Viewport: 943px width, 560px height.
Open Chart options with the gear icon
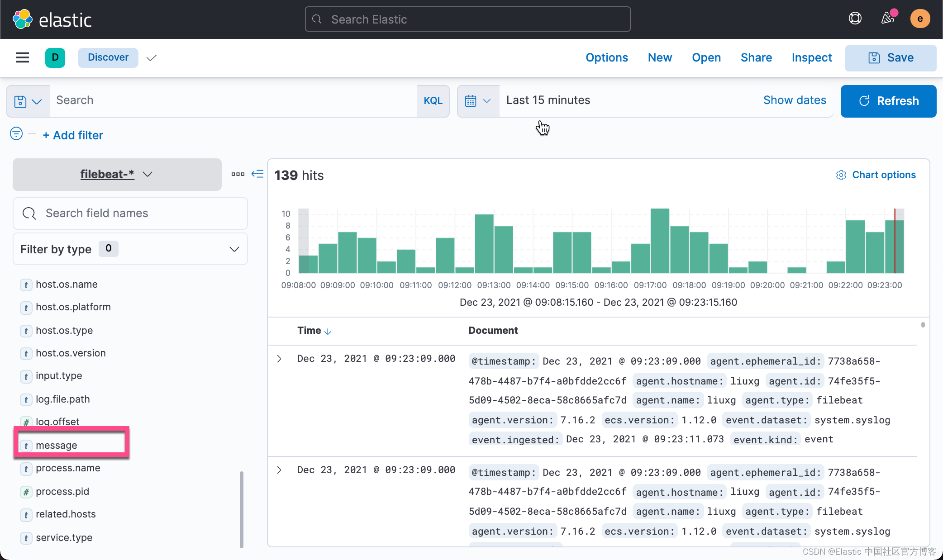pos(841,175)
